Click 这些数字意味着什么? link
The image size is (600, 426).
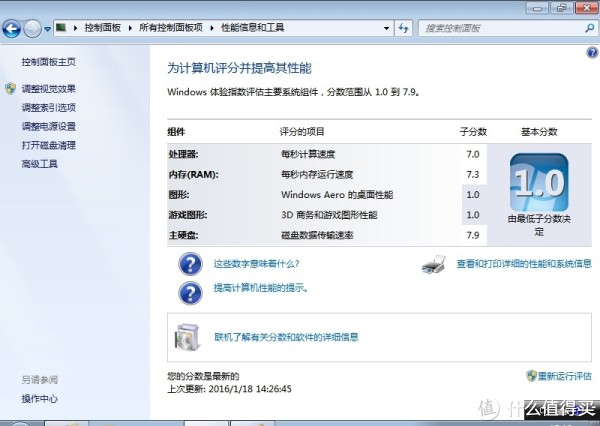(x=256, y=264)
